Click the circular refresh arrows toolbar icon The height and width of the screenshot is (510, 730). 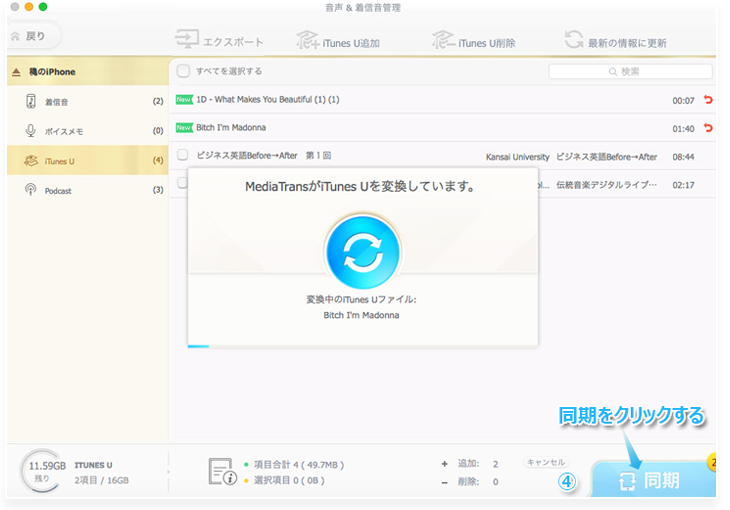574,39
